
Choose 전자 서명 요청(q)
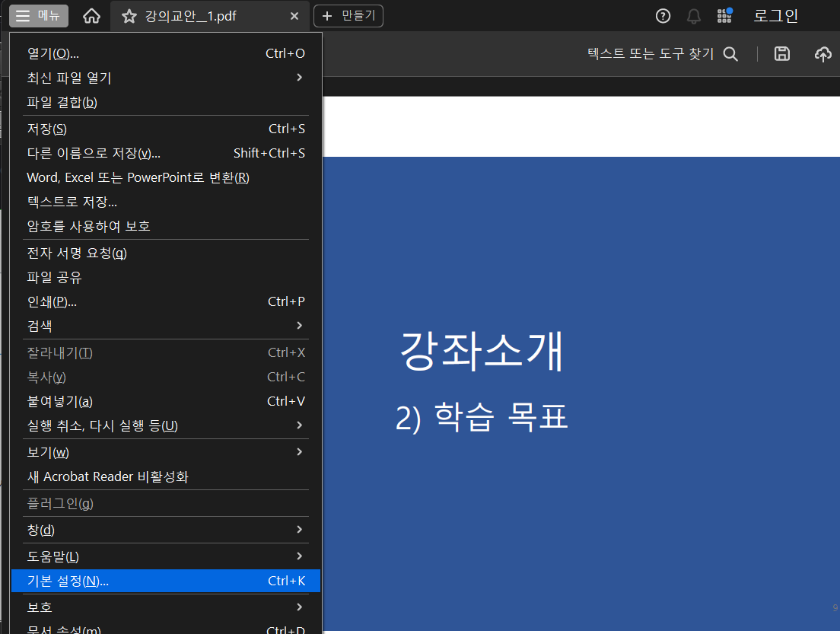(x=166, y=253)
